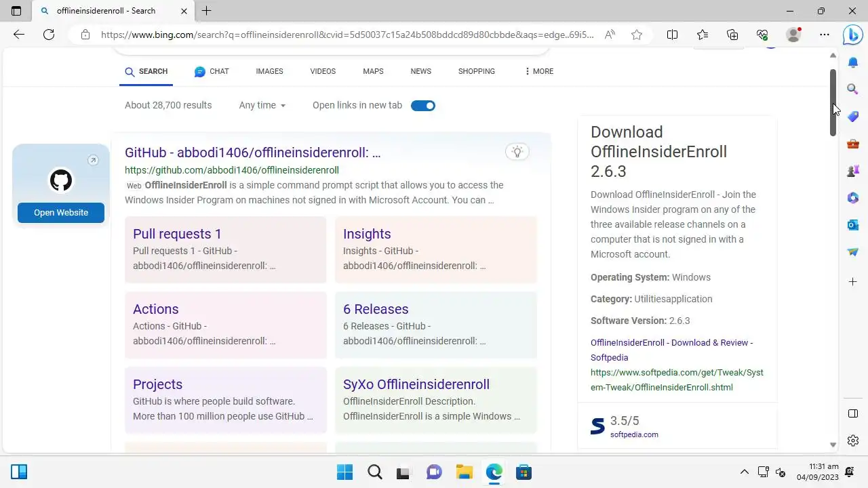
Task: Toggle Open links in new tab switch
Action: pyautogui.click(x=423, y=106)
